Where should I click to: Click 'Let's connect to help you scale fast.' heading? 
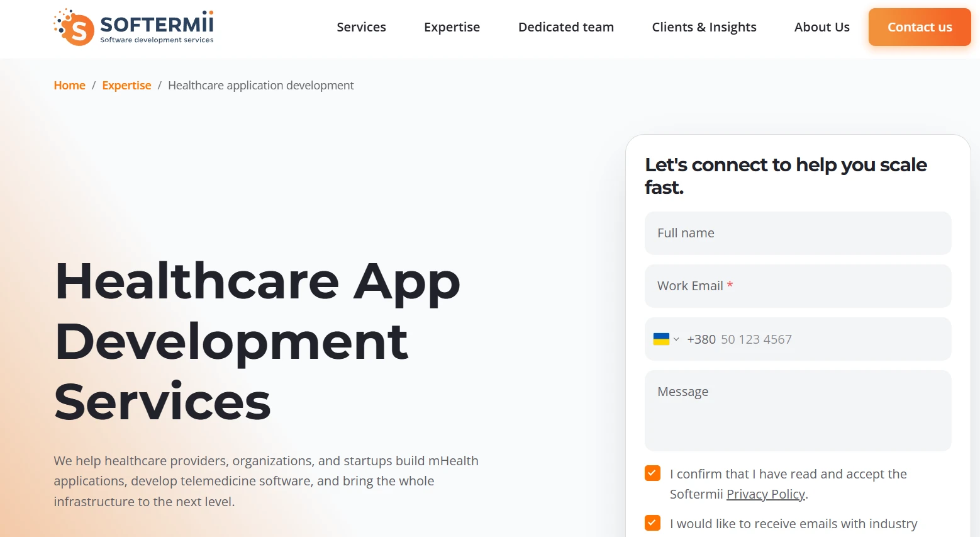tap(786, 176)
